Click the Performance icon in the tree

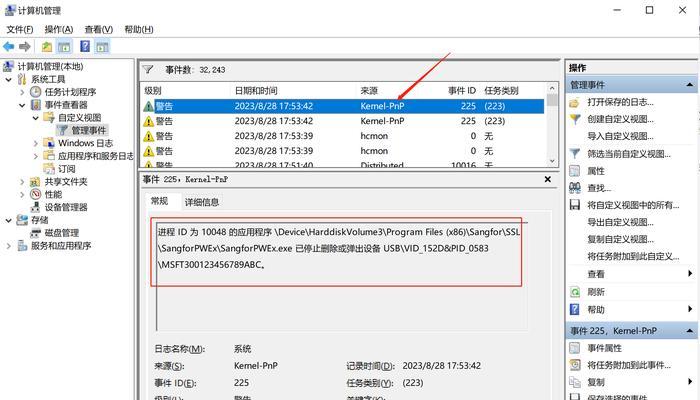pyautogui.click(x=36, y=194)
